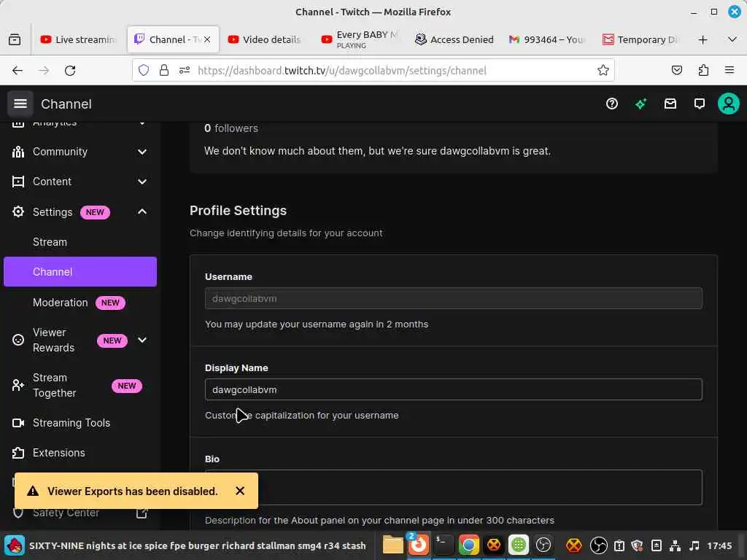
Task: Click the OBS icon in system tray
Action: point(599,545)
